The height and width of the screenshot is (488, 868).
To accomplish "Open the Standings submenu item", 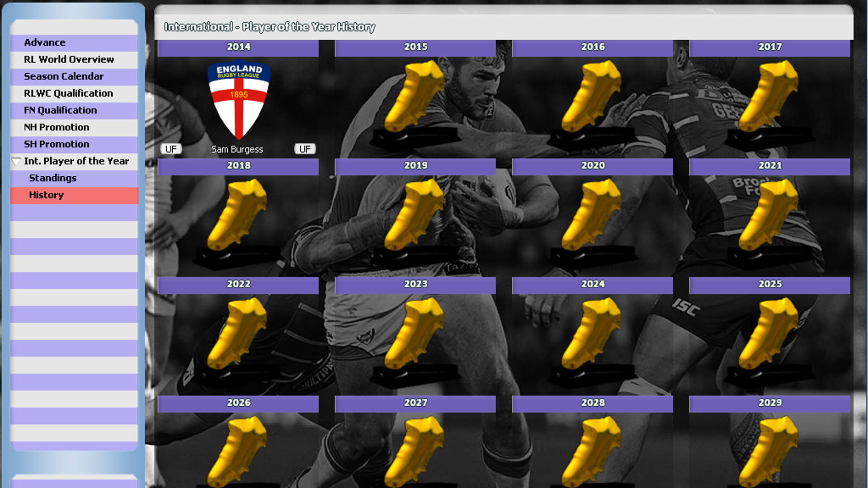I will [x=74, y=178].
